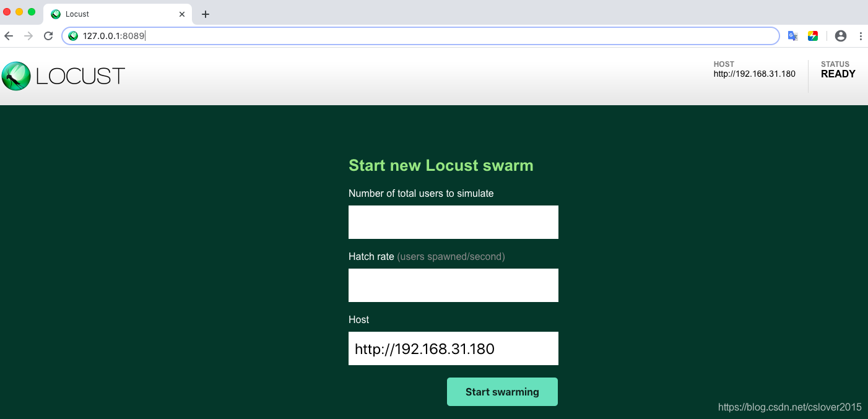
Task: Focus the Number of total users field
Action: pyautogui.click(x=453, y=222)
